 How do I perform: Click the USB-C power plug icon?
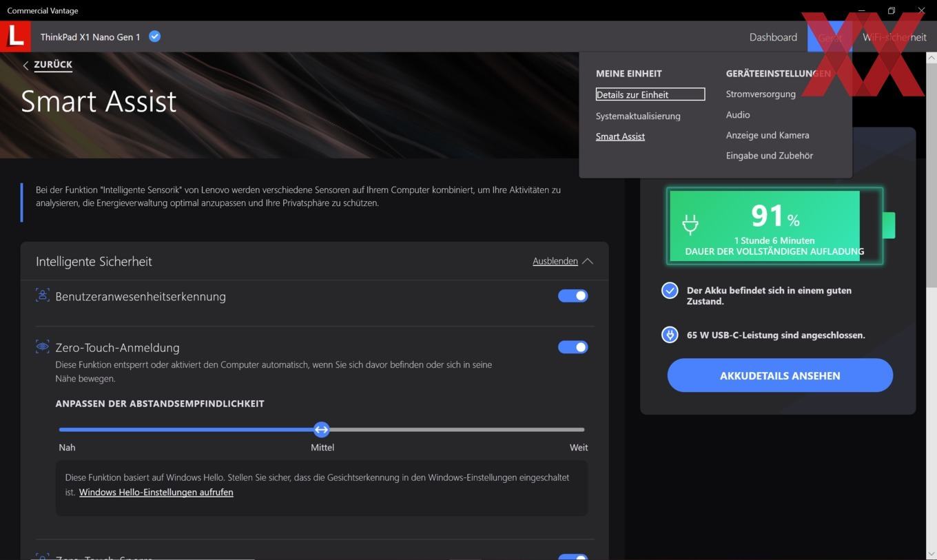click(670, 335)
